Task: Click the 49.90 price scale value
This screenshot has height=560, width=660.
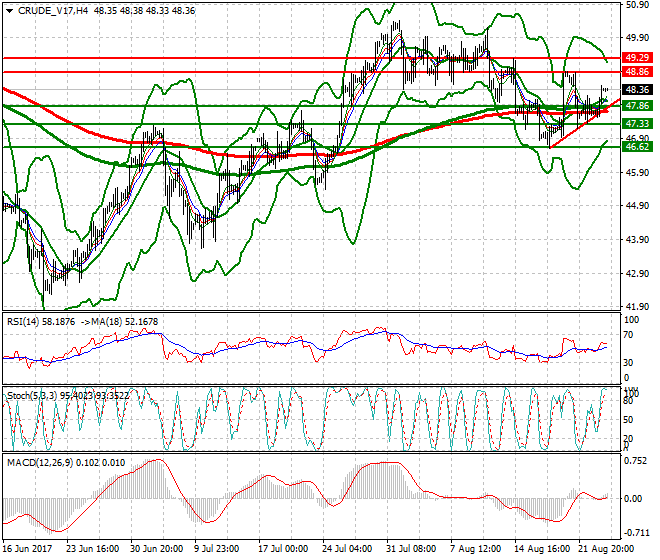Action: tap(637, 38)
